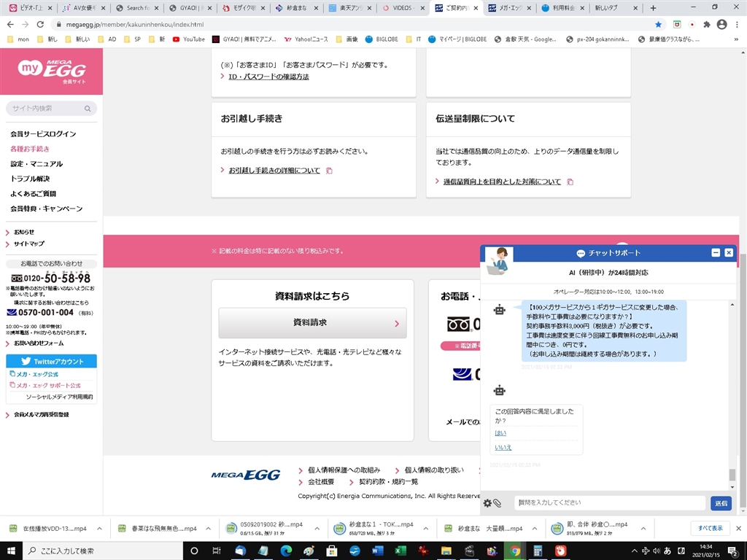
Task: Select 各種お手続き in the sidebar
Action: (x=30, y=149)
